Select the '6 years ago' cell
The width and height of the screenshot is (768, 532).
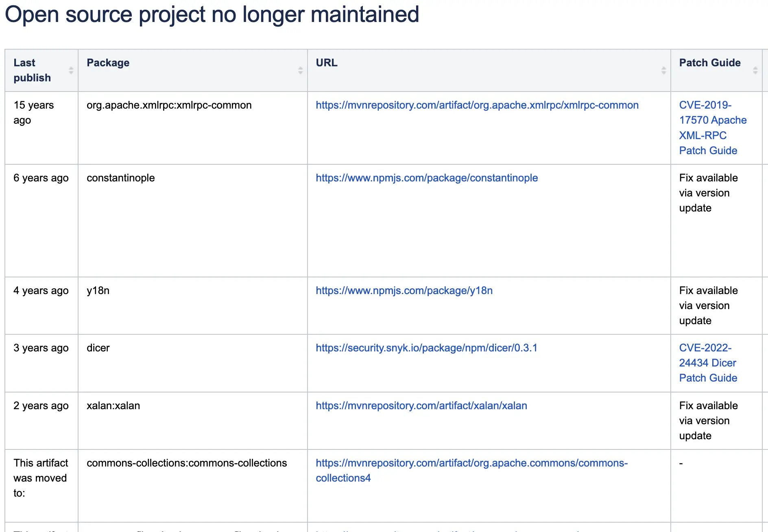pyautogui.click(x=41, y=220)
